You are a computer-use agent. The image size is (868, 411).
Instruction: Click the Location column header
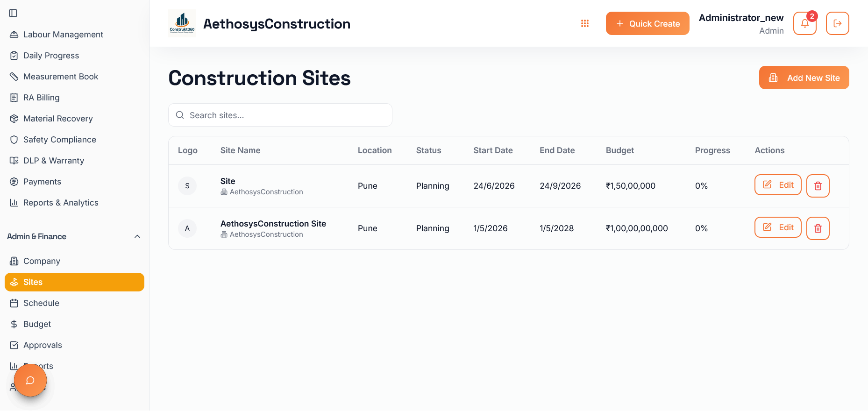[375, 150]
